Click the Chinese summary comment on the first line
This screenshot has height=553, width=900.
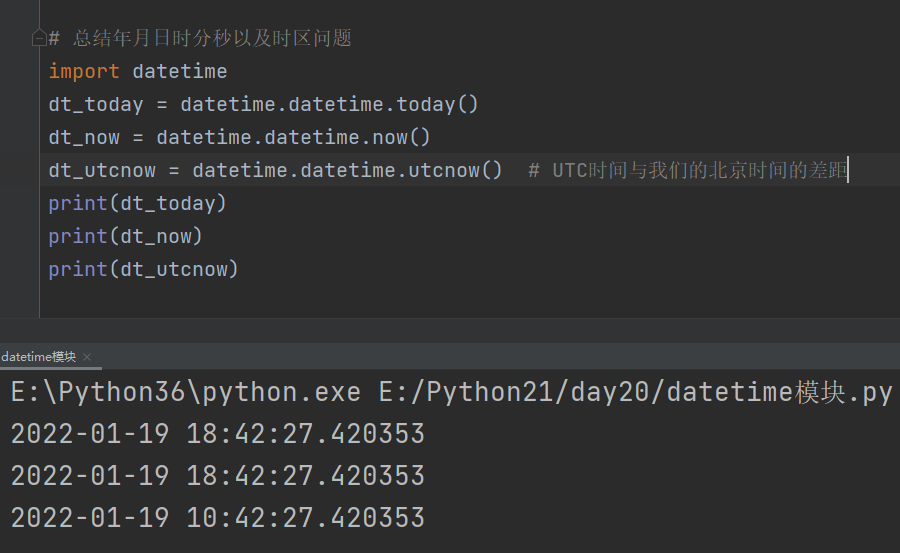coord(210,39)
